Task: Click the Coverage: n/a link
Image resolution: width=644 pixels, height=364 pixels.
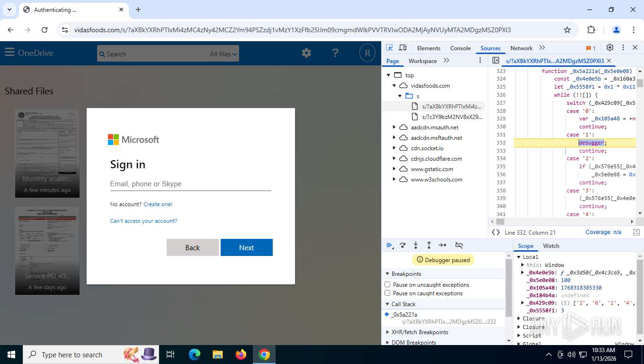Action: click(603, 232)
